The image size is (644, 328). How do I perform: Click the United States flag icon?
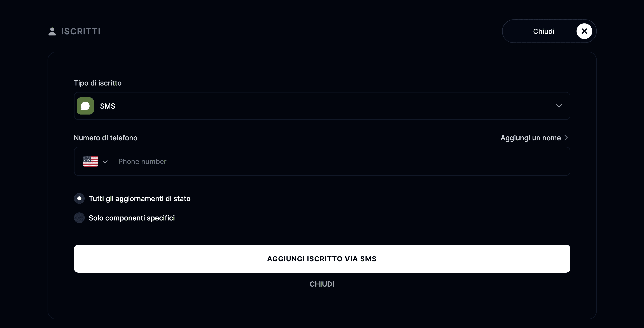(x=90, y=161)
